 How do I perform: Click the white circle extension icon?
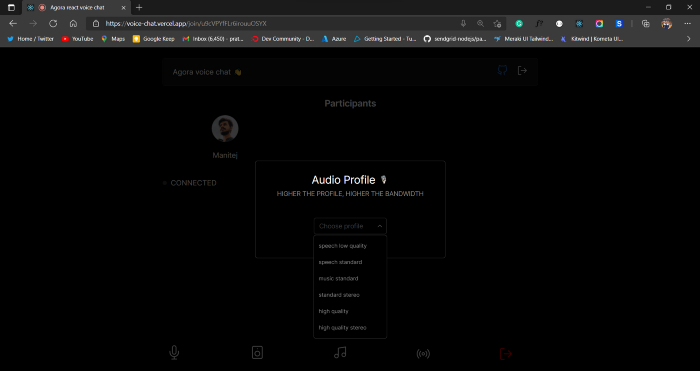(559, 24)
